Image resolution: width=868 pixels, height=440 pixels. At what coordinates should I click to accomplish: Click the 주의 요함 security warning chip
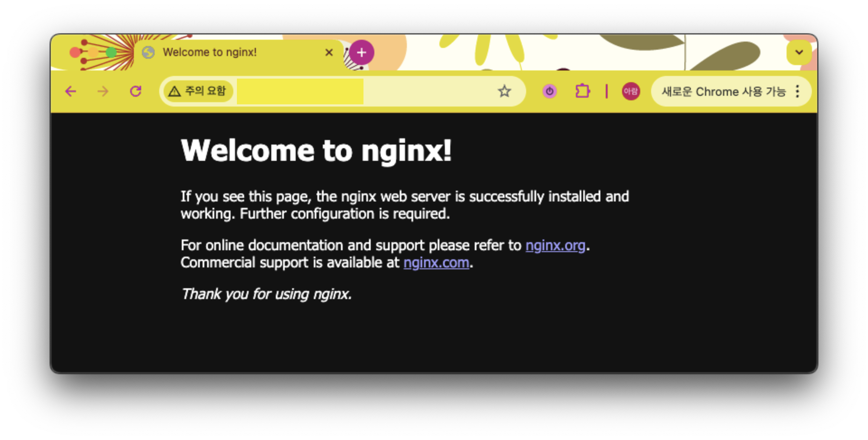198,92
